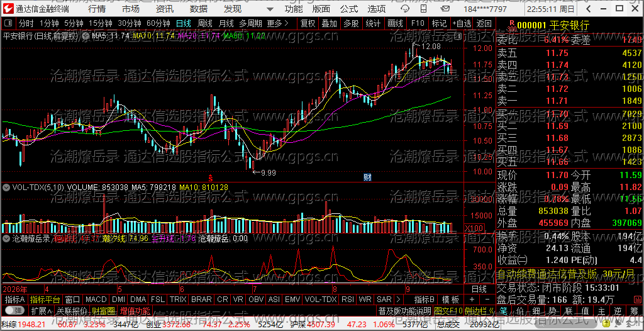Click the panel layout icon left of 分时
644x331 pixels.
point(9,23)
